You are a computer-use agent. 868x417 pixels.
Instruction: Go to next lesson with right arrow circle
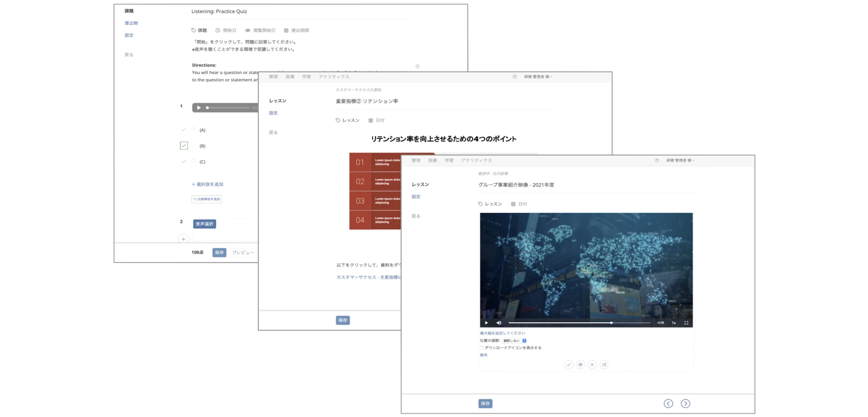click(x=685, y=403)
